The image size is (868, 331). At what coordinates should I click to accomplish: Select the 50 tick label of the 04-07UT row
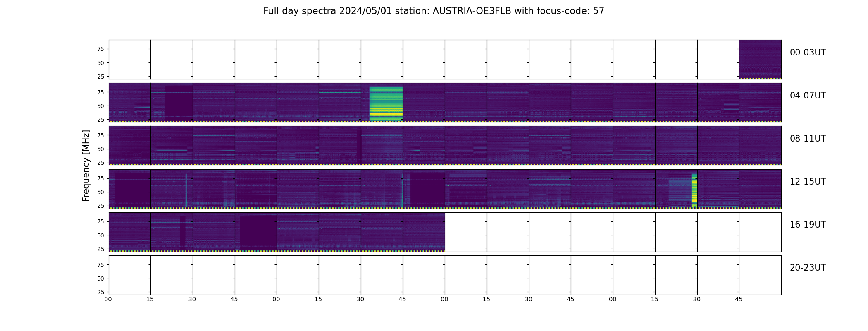[100, 106]
